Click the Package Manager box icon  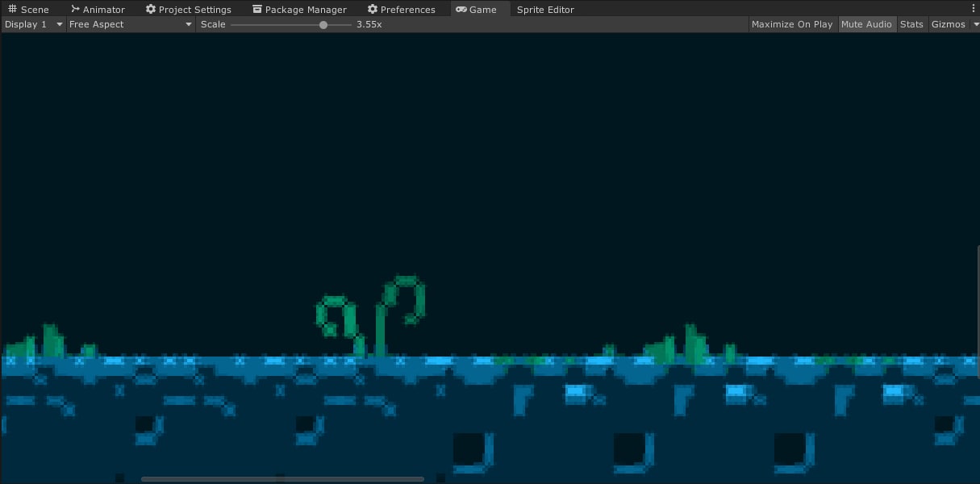click(256, 10)
